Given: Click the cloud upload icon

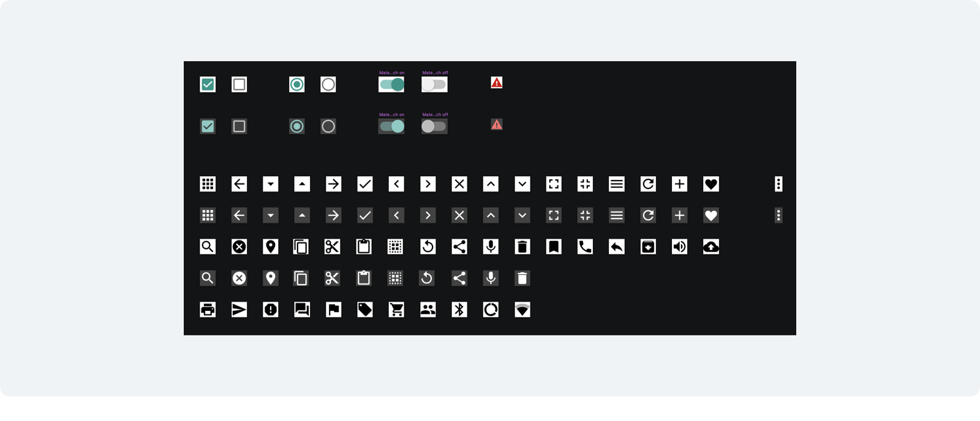Looking at the screenshot, I should pos(711,247).
